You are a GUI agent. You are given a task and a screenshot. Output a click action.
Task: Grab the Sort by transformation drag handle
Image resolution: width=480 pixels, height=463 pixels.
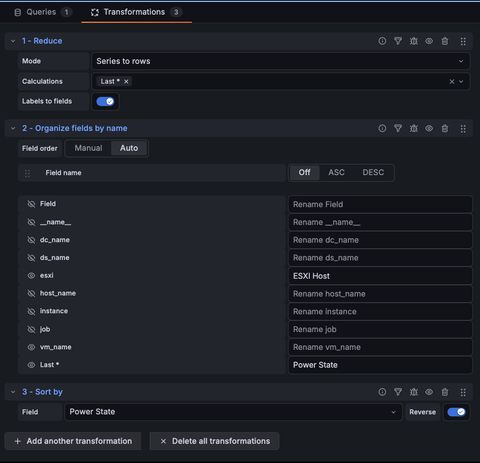click(x=463, y=392)
